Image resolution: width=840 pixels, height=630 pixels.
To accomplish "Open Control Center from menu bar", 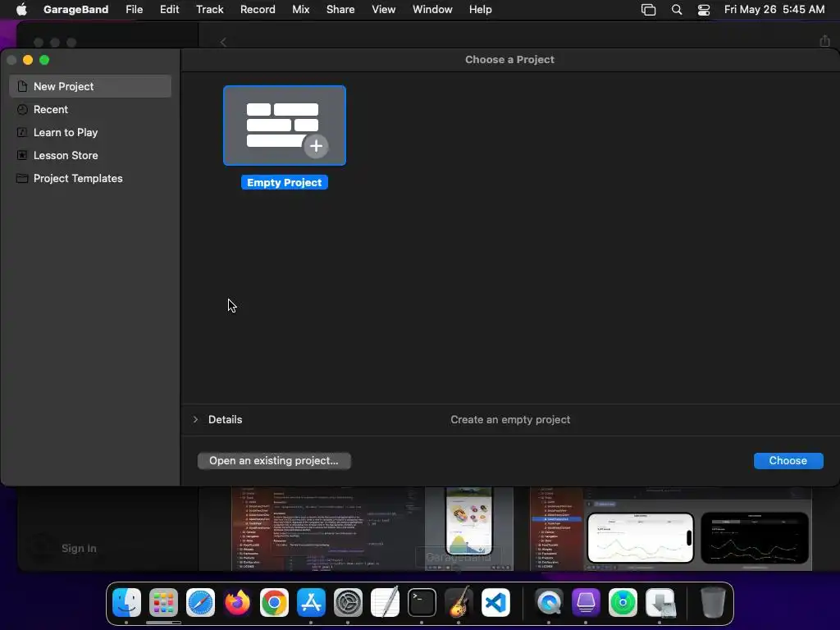I will pyautogui.click(x=703, y=10).
